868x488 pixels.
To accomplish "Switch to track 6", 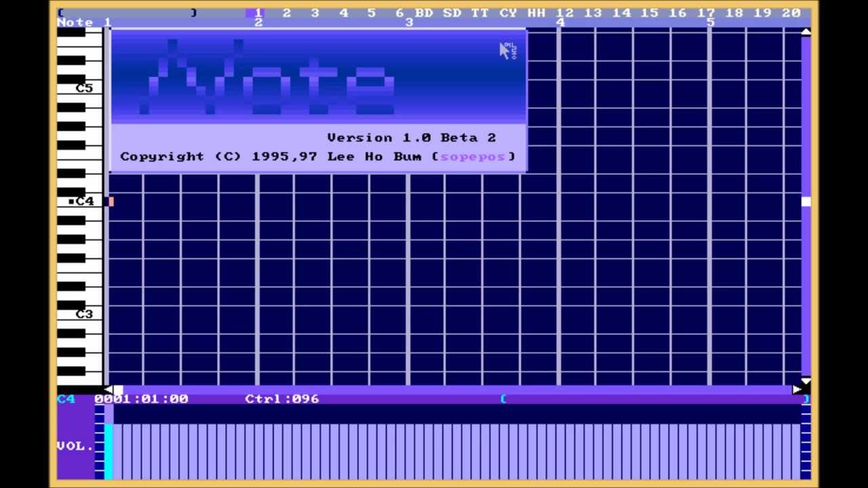I will [400, 12].
